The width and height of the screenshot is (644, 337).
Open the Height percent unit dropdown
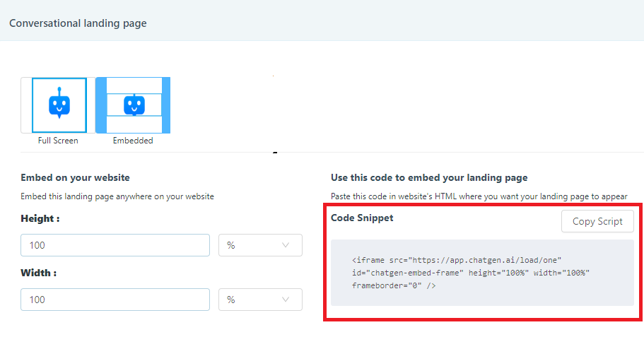[x=260, y=245]
